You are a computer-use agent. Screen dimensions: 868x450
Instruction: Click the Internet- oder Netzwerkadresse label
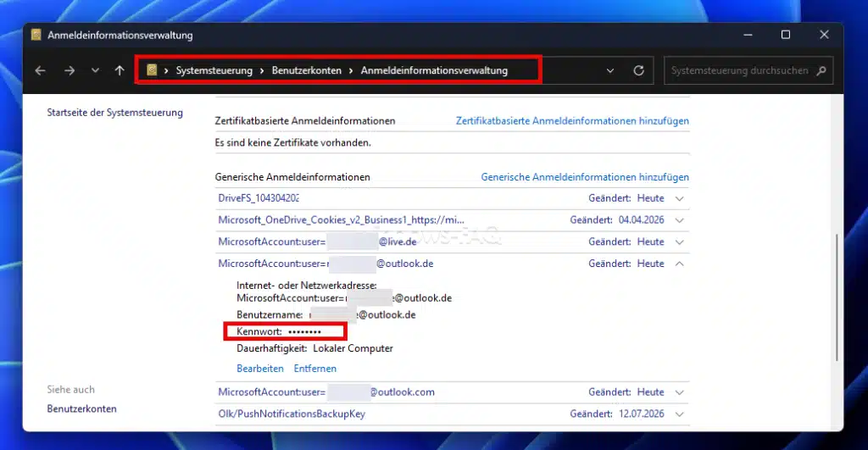(x=307, y=286)
